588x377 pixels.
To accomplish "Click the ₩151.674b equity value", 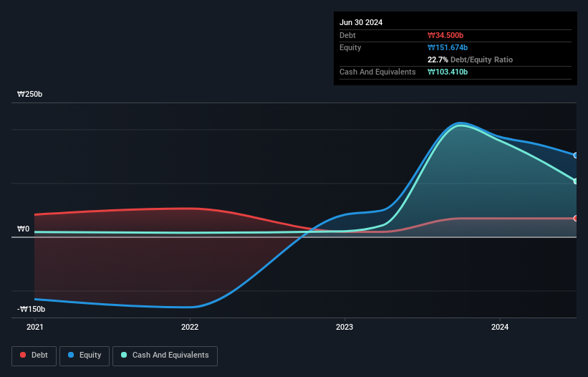I will (x=448, y=47).
